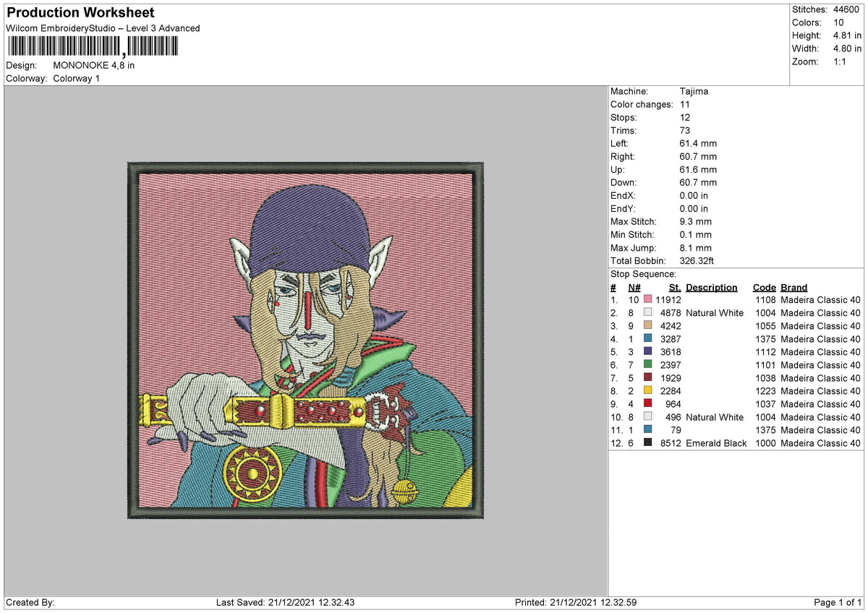The image size is (868, 613).
Task: Click Madeira Classic 40 in stop row 1
Action: tap(821, 300)
